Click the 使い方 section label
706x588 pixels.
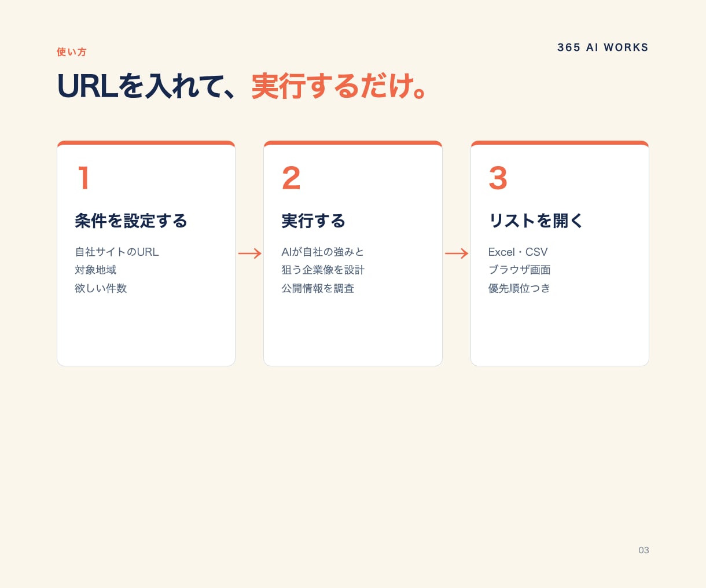[72, 52]
